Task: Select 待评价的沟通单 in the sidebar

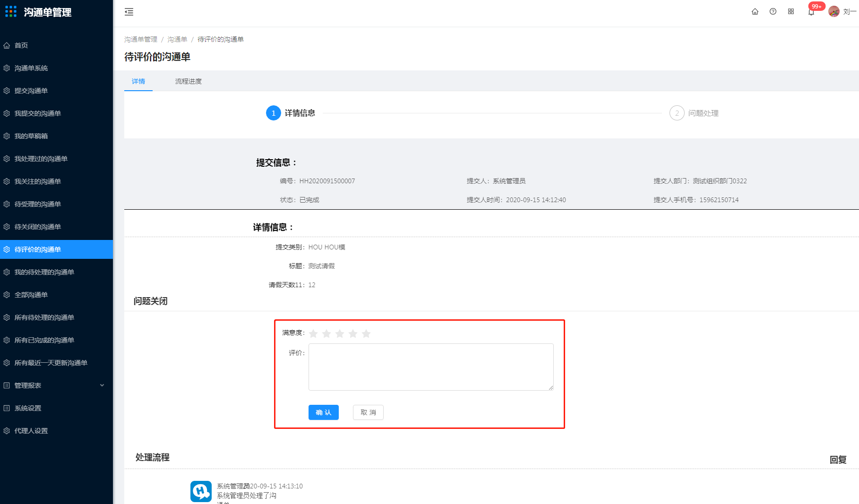Action: 56,249
